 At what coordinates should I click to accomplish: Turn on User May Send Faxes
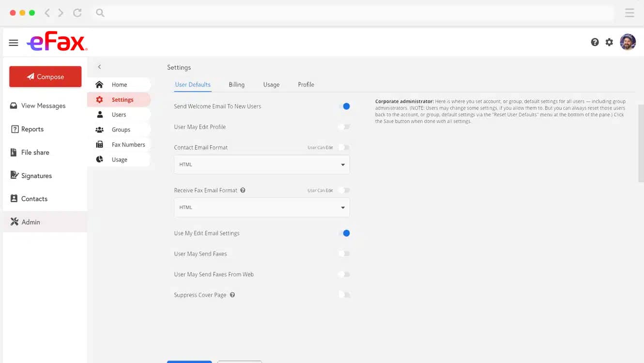[344, 254]
